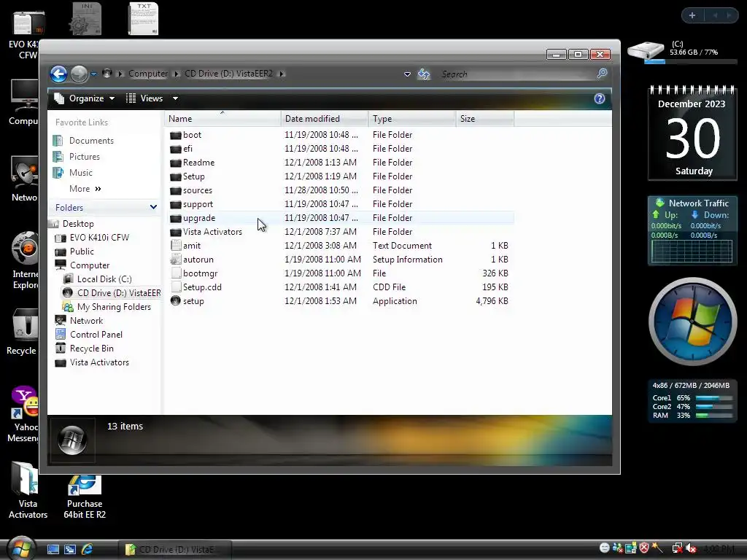Click Show Desktop quick launch icon
The image size is (747, 560).
(53, 550)
